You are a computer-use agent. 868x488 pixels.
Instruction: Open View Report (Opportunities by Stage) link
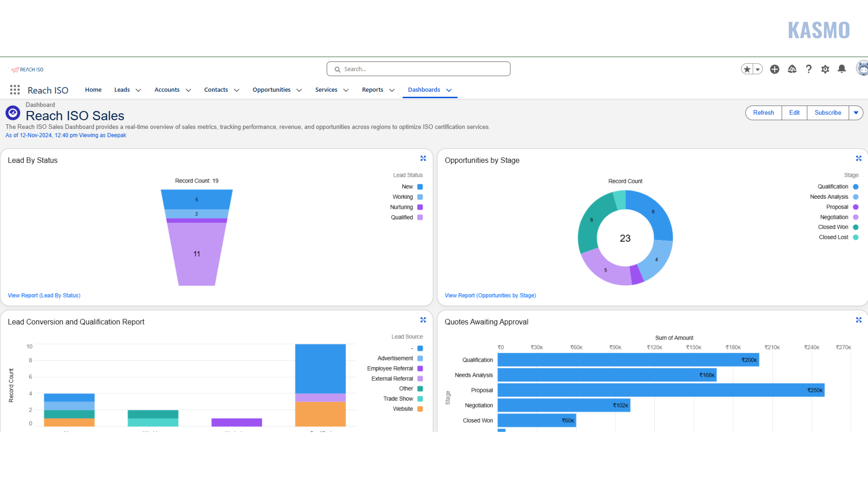point(490,295)
